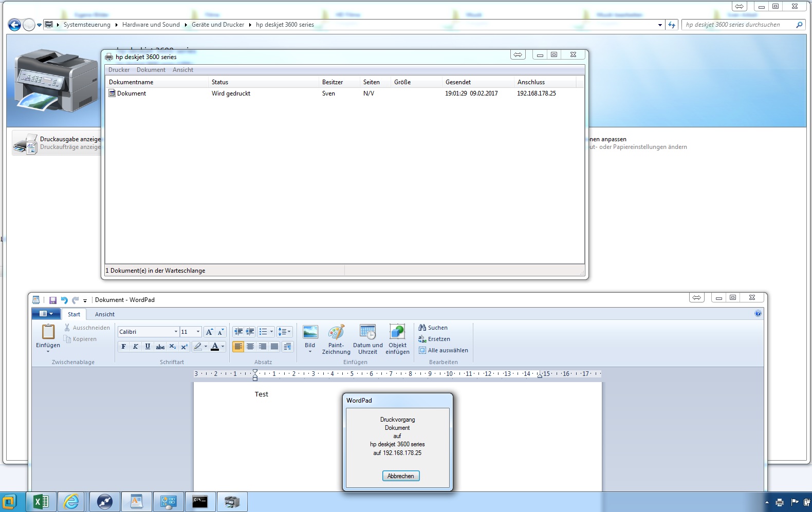Image resolution: width=812 pixels, height=512 pixels.
Task: Open Excel from the taskbar
Action: click(41, 502)
